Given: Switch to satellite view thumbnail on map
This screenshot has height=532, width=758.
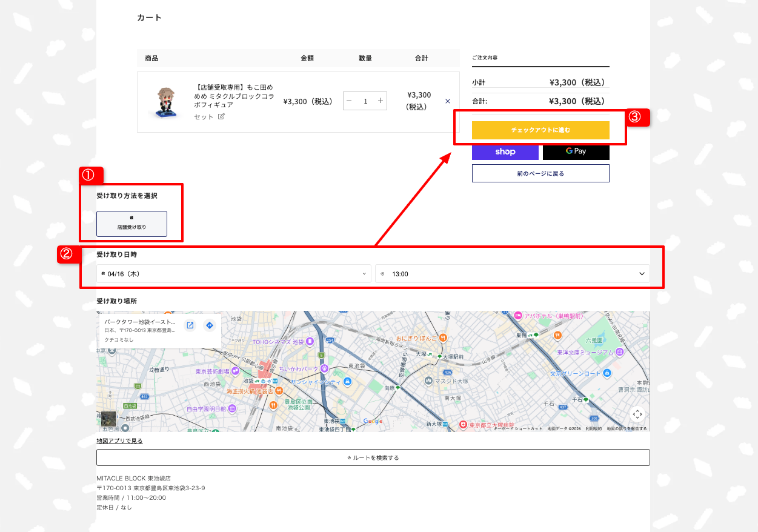Looking at the screenshot, I should [109, 419].
